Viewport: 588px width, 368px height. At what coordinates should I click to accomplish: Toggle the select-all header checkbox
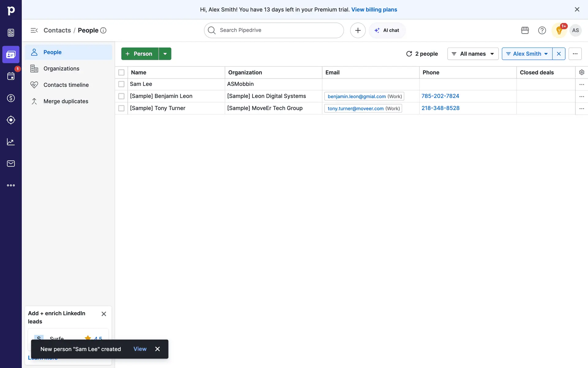point(121,72)
